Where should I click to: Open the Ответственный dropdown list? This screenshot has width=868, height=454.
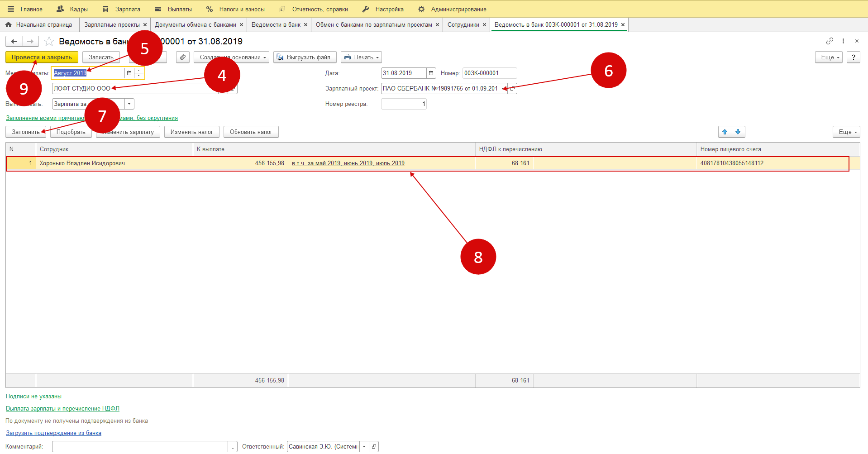364,447
